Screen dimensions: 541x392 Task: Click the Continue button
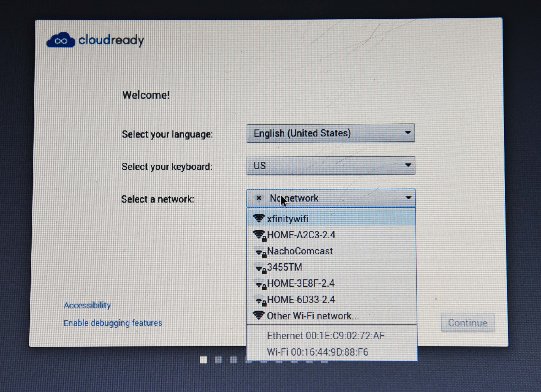(x=468, y=323)
